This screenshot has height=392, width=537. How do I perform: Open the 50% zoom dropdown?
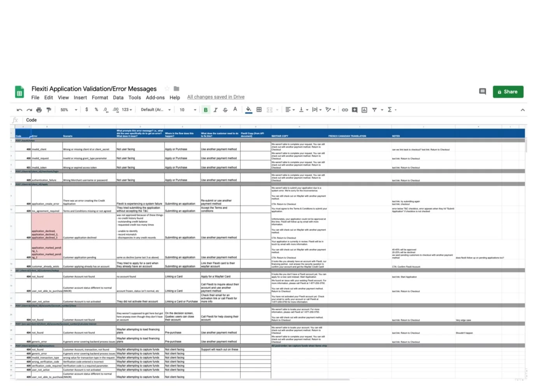pos(69,110)
